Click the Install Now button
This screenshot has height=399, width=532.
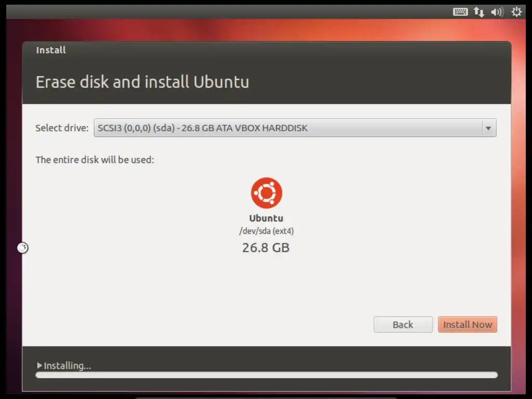[x=467, y=325]
